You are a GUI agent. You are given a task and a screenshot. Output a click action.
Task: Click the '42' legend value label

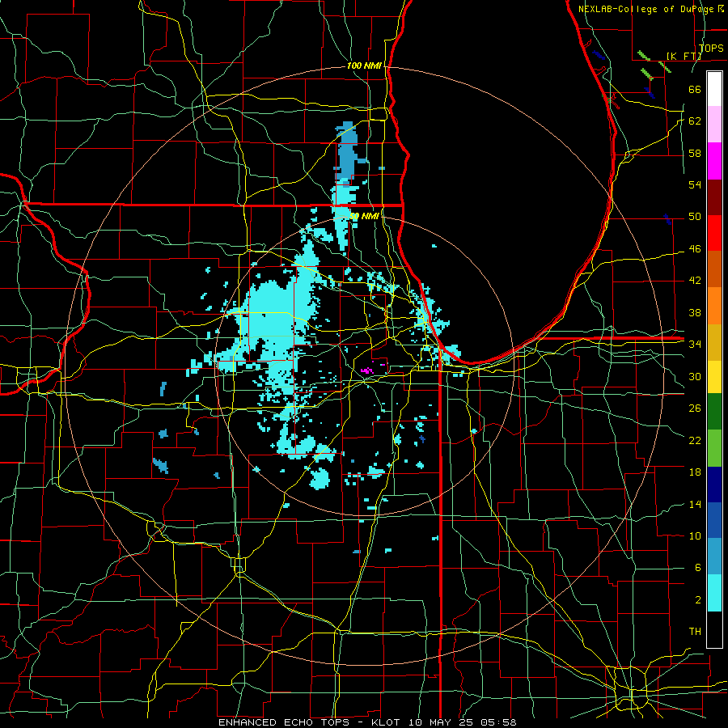pos(695,281)
